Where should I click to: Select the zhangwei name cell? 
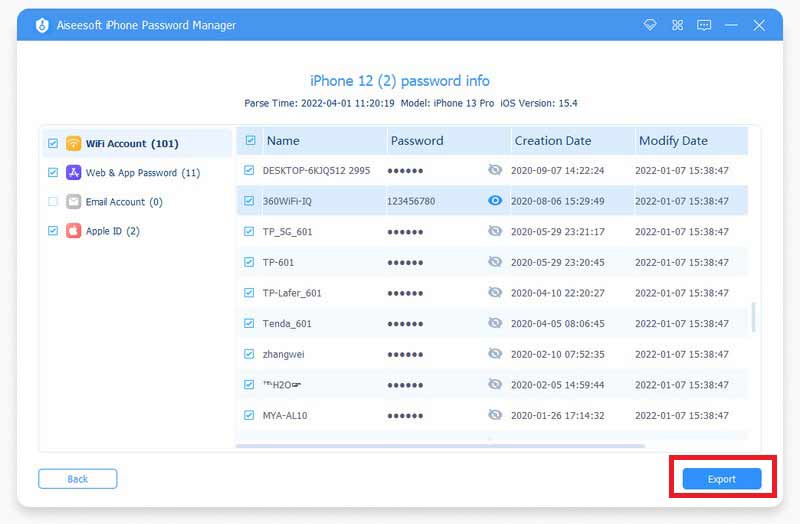[283, 354]
